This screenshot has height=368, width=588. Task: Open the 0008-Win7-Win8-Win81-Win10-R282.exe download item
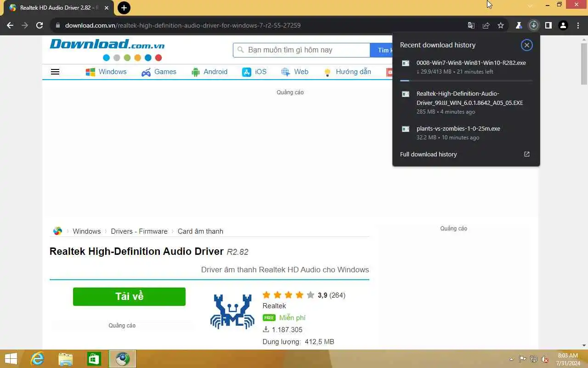pyautogui.click(x=466, y=67)
